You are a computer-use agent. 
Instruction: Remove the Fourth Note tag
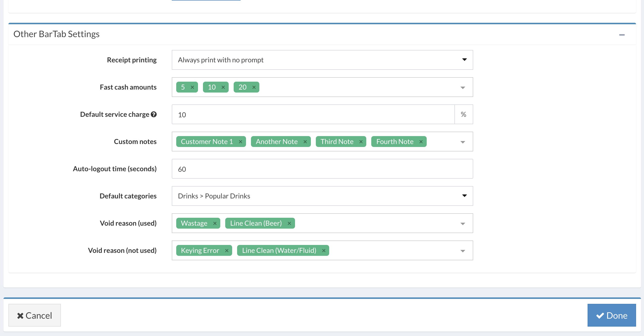tap(421, 142)
